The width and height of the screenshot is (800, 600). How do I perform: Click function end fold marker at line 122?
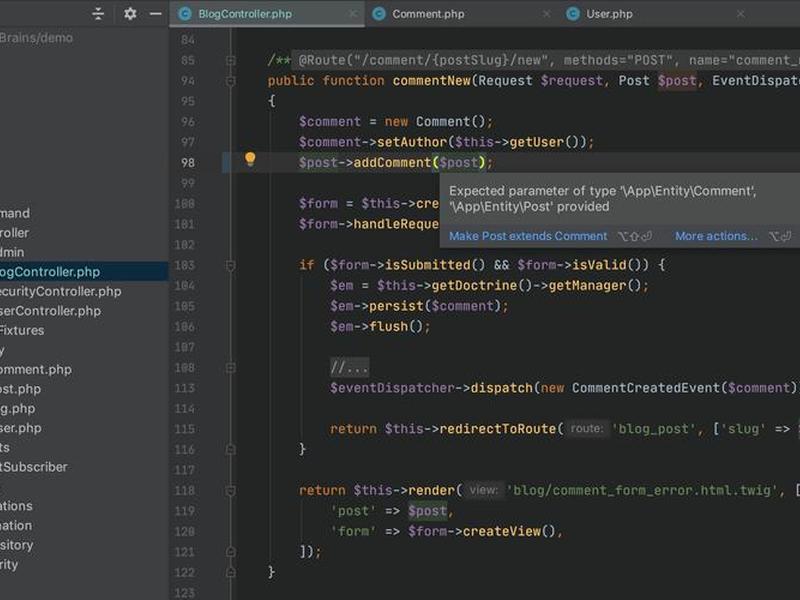pos(231,572)
